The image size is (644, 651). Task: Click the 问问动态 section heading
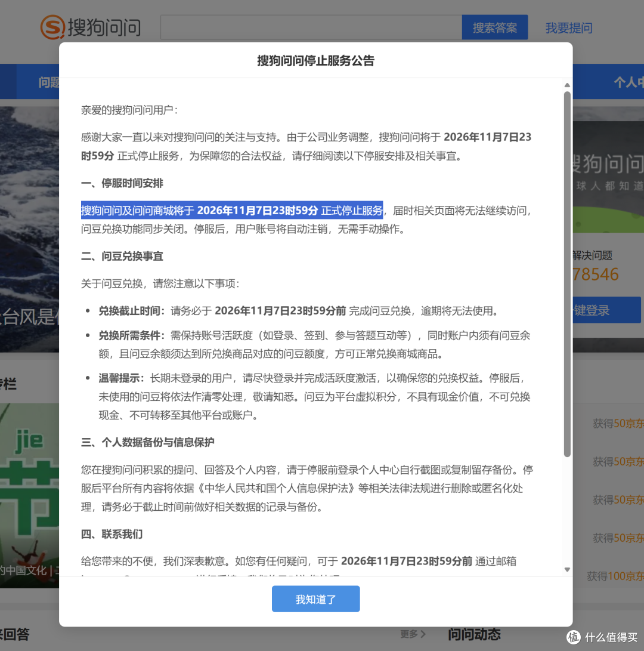coord(474,634)
